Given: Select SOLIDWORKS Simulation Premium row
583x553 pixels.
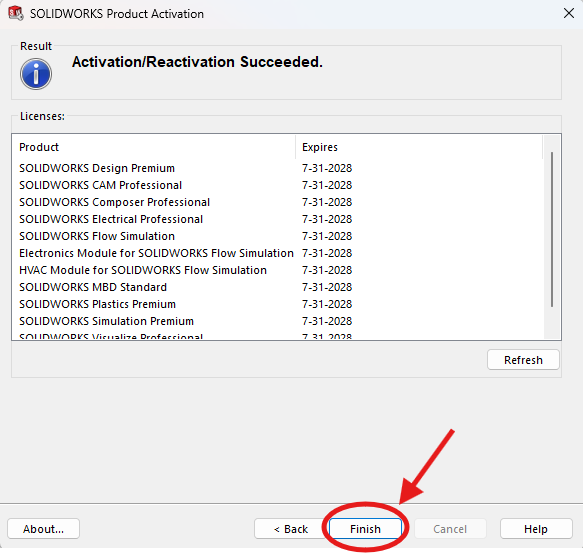Looking at the screenshot, I should click(278, 321).
